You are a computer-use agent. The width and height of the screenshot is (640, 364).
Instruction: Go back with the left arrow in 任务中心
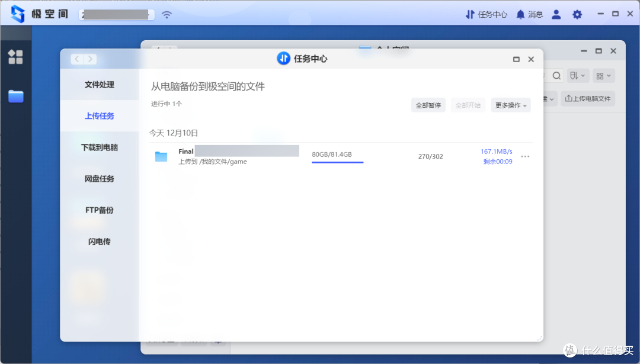pyautogui.click(x=77, y=59)
